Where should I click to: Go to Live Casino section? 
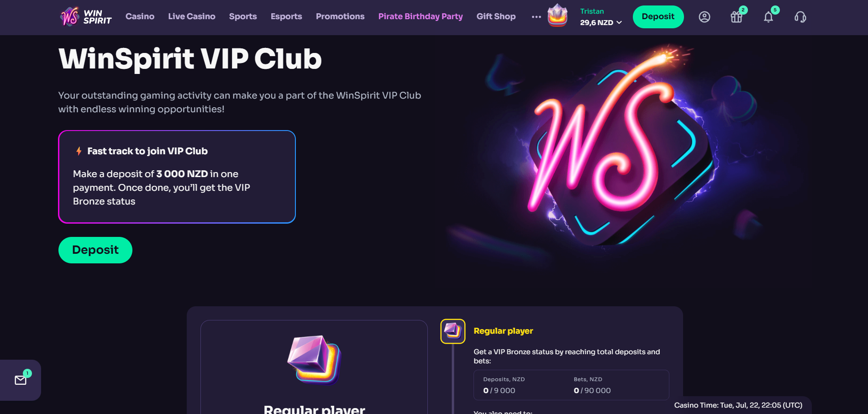[x=192, y=16]
